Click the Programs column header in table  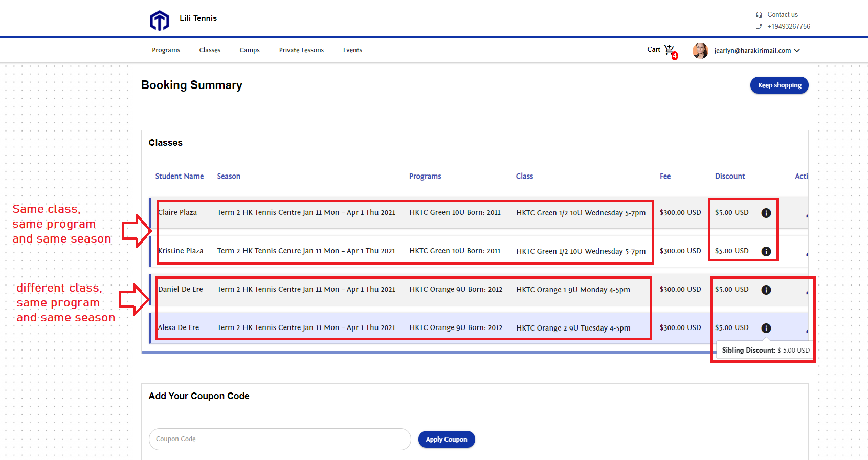pyautogui.click(x=425, y=176)
